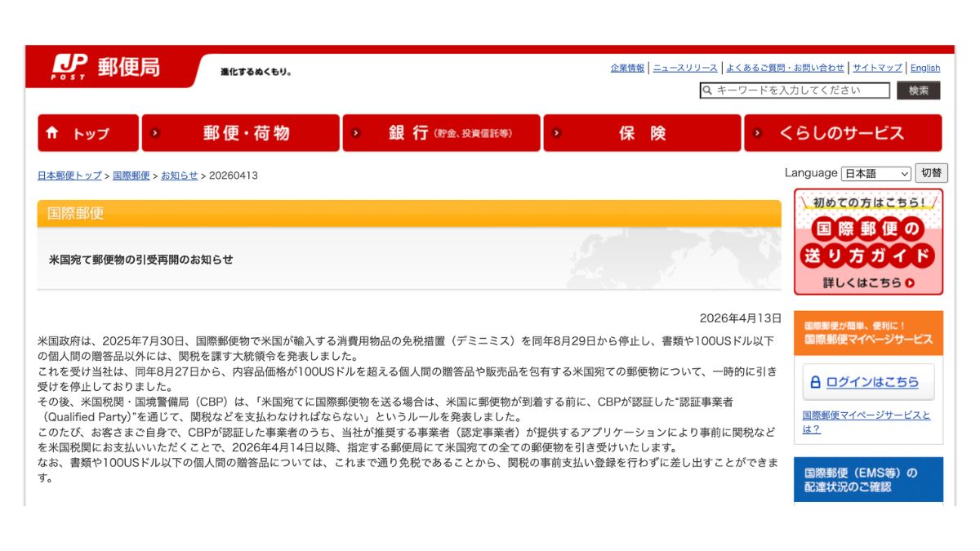Click the 国際郵便（EMS等）の配達状況のご確認 box

click(x=868, y=479)
